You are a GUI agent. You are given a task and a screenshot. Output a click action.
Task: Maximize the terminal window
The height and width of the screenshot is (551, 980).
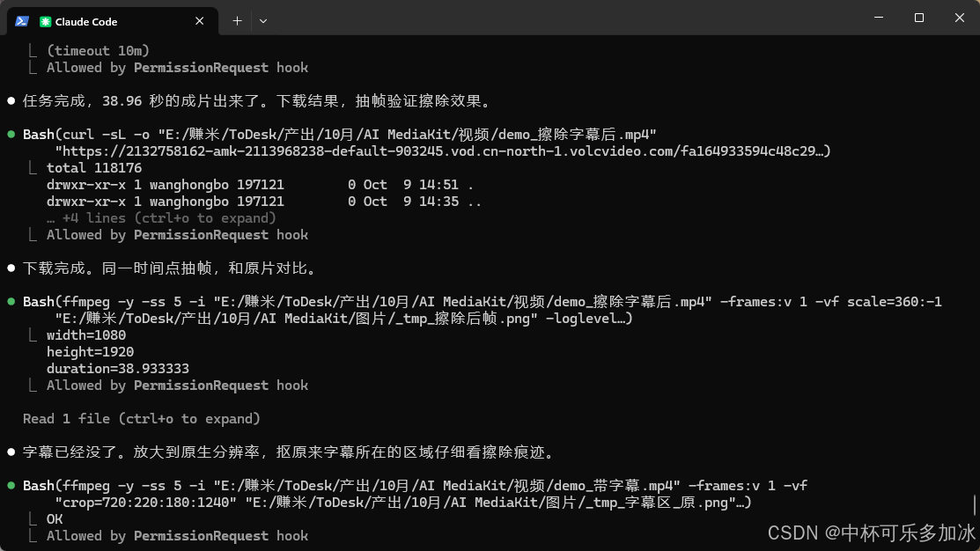click(918, 18)
